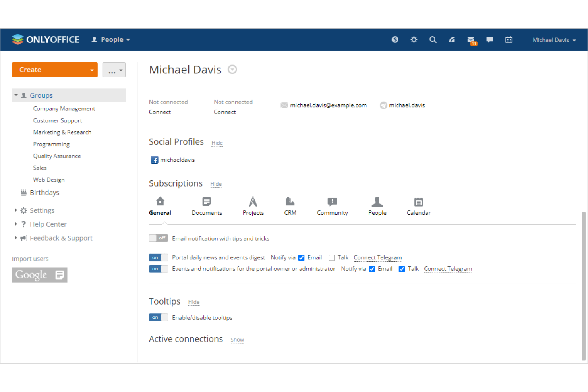
Task: Open the Michael Davis account dropdown
Action: point(554,39)
